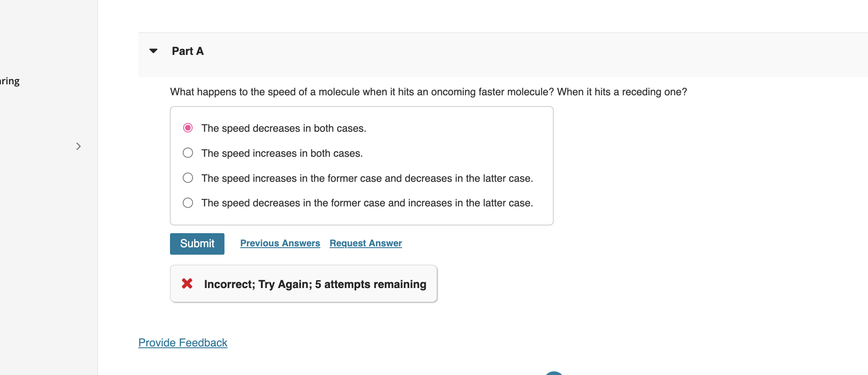Screen dimensions: 868x375
Task: Choose "The speed increases in the former case" option
Action: pyautogui.click(x=188, y=178)
